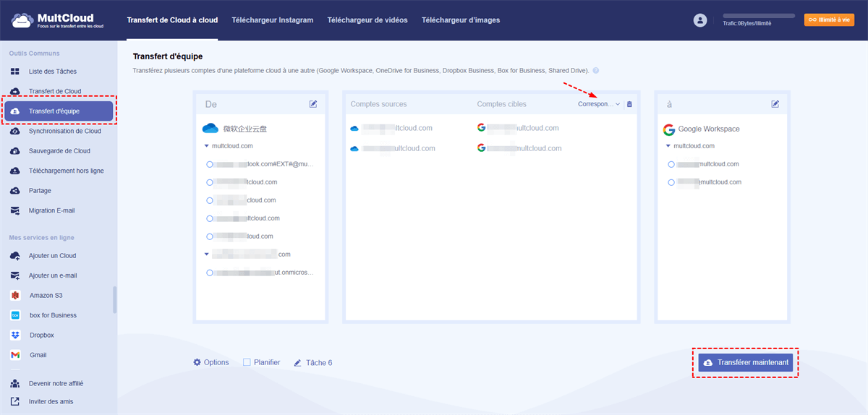Open the user account avatar icon

(x=699, y=20)
